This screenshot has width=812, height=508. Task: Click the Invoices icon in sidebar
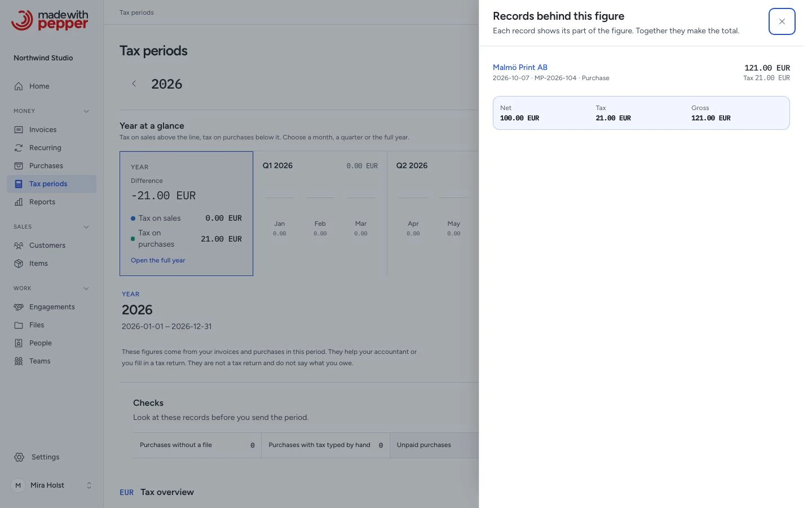[19, 130]
